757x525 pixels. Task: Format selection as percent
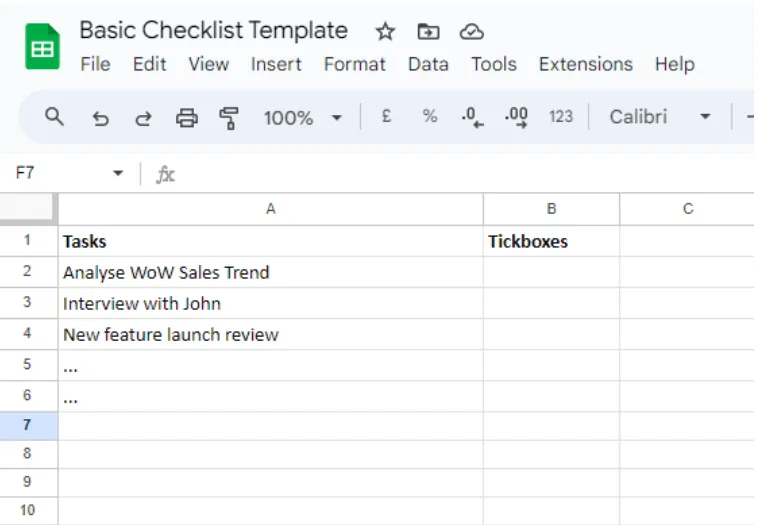[430, 116]
